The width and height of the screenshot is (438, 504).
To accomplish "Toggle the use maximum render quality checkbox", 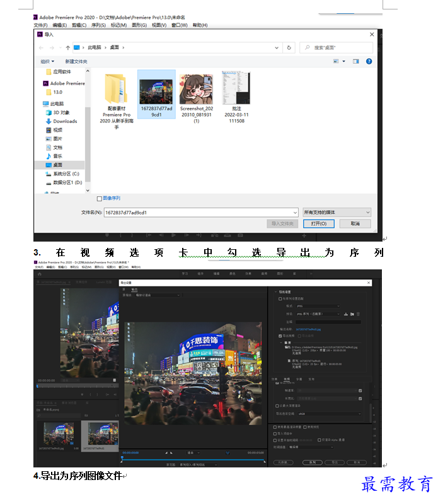I will point(275,427).
